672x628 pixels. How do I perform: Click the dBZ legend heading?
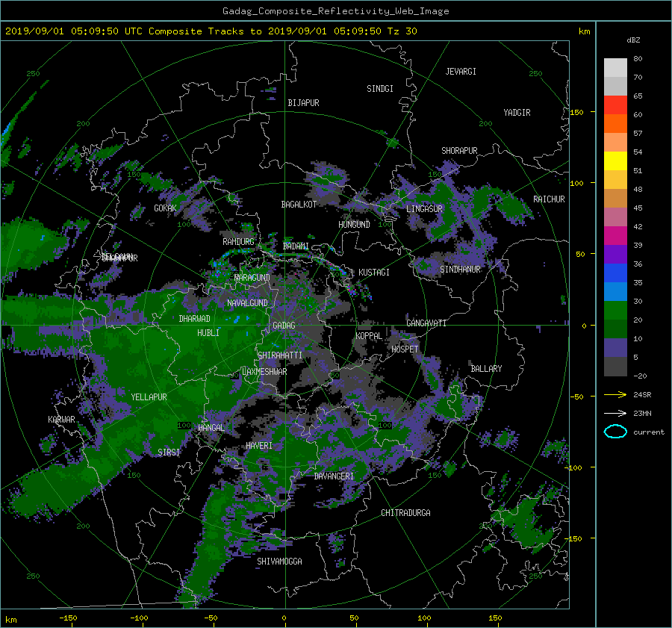click(x=633, y=40)
